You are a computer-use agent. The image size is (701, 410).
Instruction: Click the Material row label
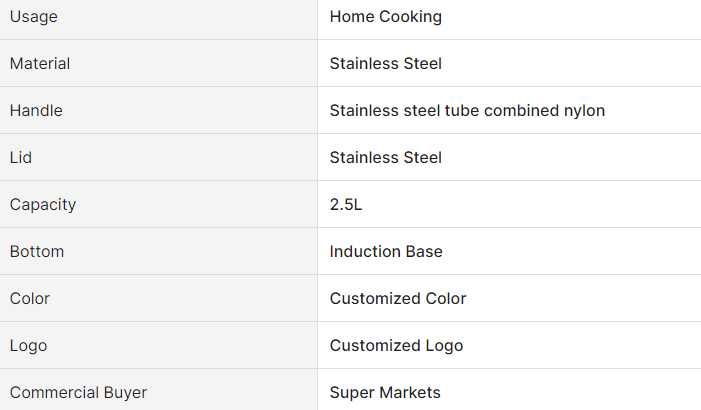[40, 63]
